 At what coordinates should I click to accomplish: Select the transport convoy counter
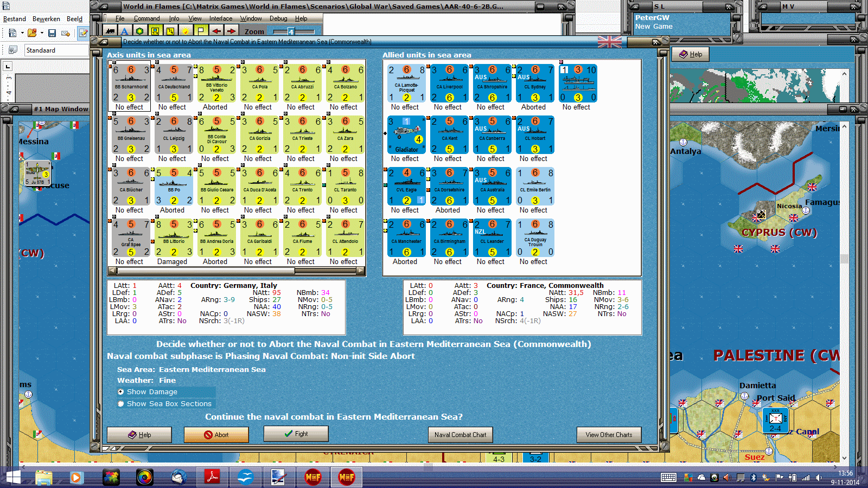578,84
